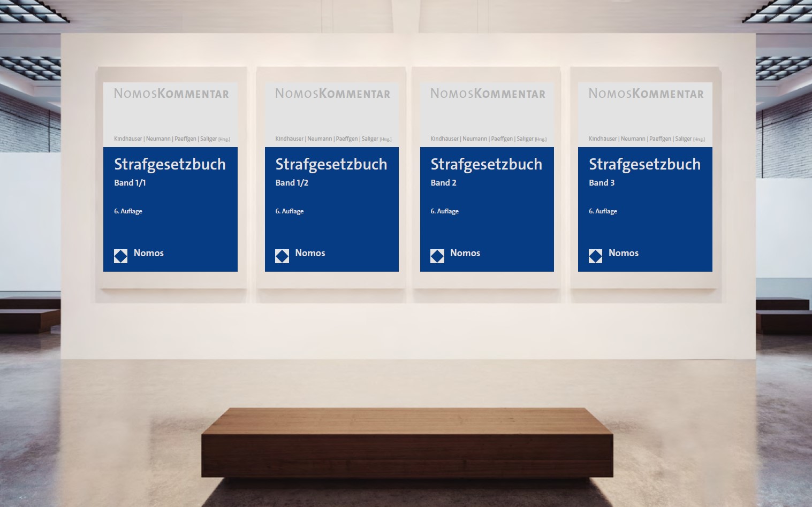This screenshot has width=812, height=507.
Task: Click the editors line on Band 3 cover
Action: point(647,139)
